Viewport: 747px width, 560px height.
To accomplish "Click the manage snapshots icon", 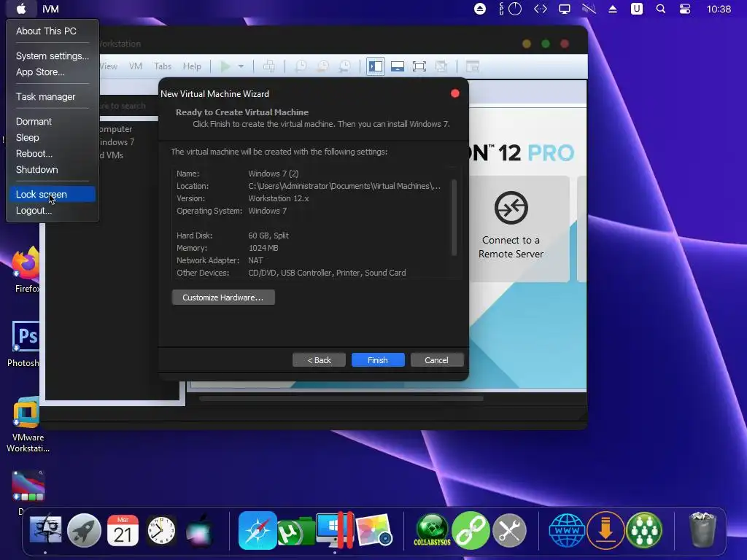I will coord(344,66).
